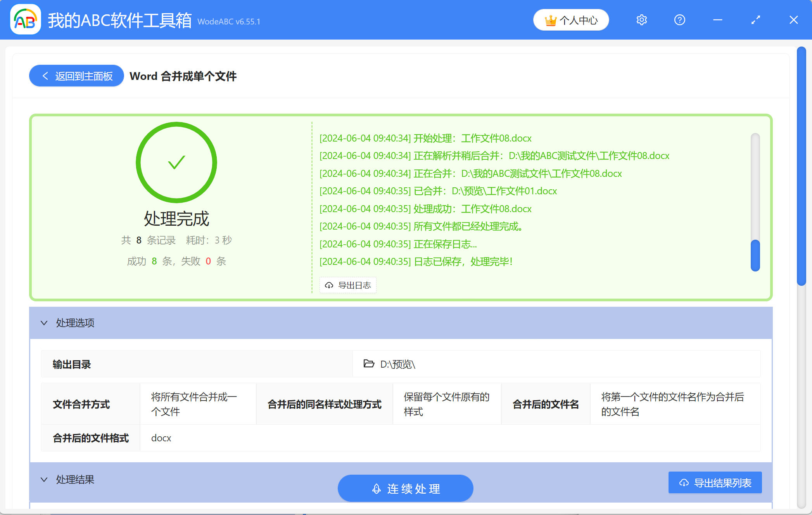Collapse the 处理选项 section chevron

tap(44, 323)
